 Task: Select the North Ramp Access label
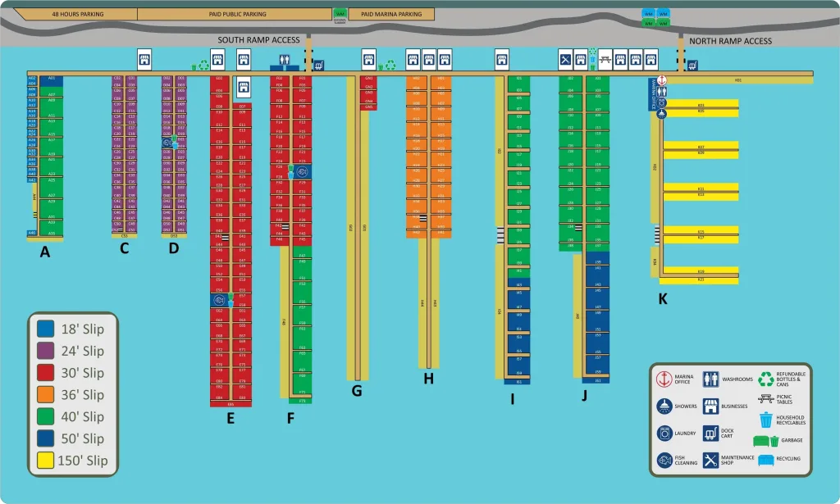coord(730,41)
